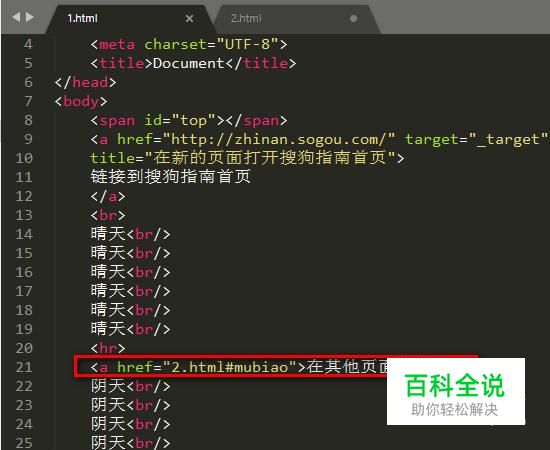Click line number 15 in gutter
This screenshot has width=550, height=450.
(24, 253)
